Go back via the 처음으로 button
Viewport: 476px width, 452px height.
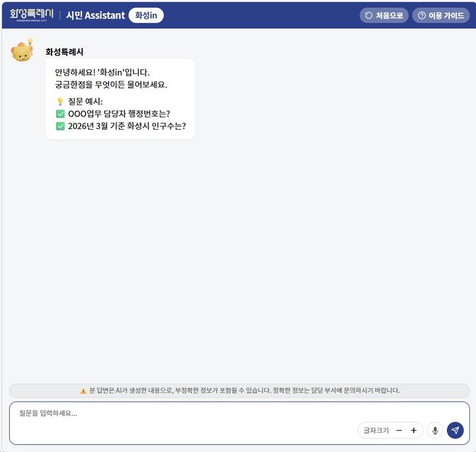[384, 15]
